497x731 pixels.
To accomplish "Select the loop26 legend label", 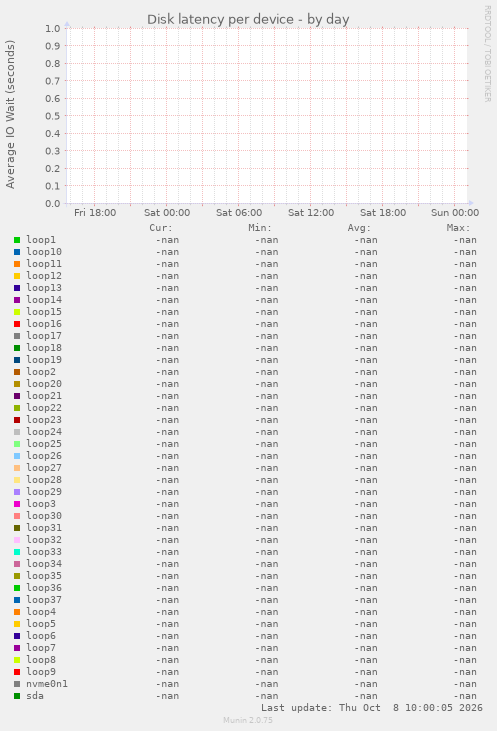I will [x=44, y=456].
